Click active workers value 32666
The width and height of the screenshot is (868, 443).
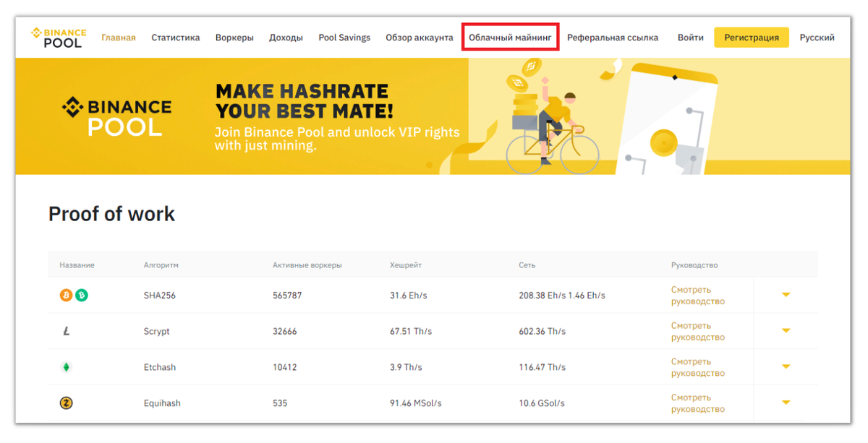[285, 332]
